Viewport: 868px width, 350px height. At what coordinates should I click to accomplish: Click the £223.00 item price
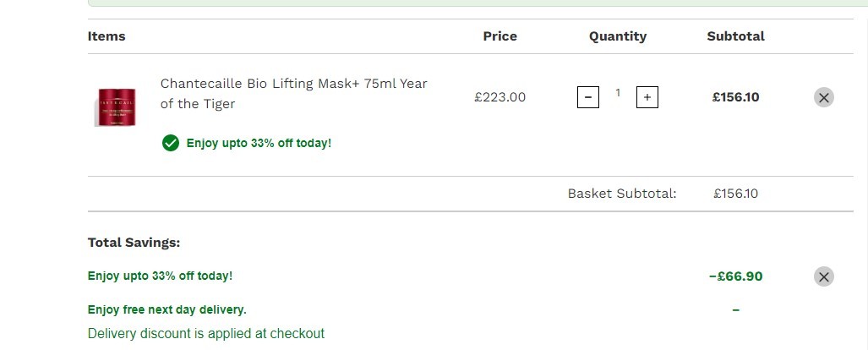point(500,97)
